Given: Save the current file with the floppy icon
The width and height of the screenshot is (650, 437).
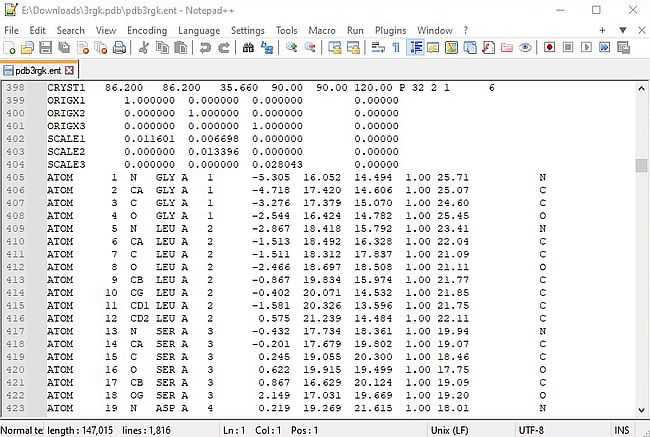Looking at the screenshot, I should click(x=46, y=48).
